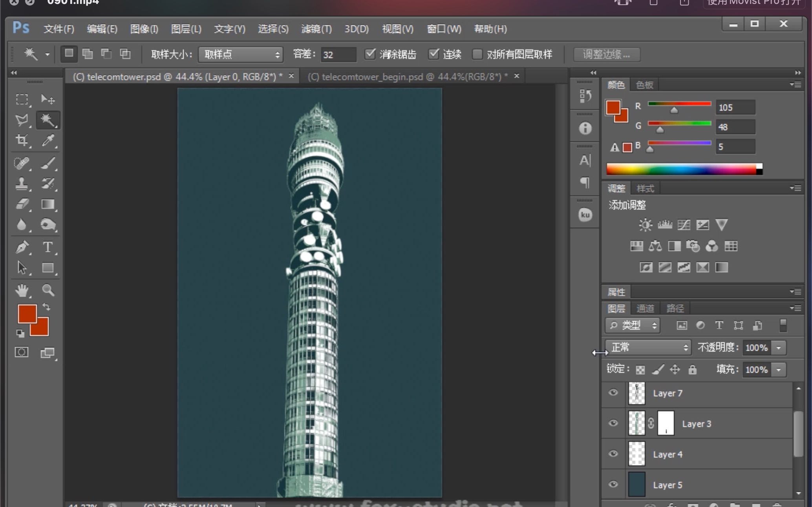Select the Hand tool
Image resolution: width=812 pixels, height=507 pixels.
click(22, 290)
